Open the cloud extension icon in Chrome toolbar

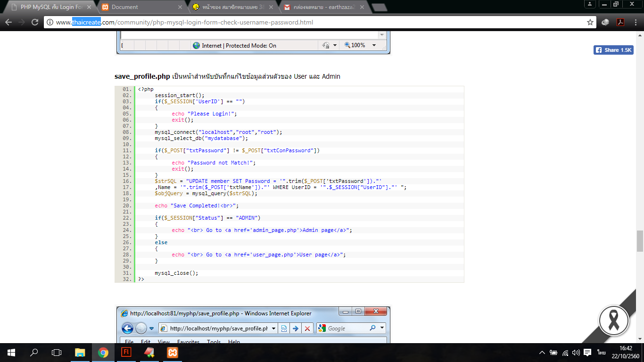pos(606,22)
